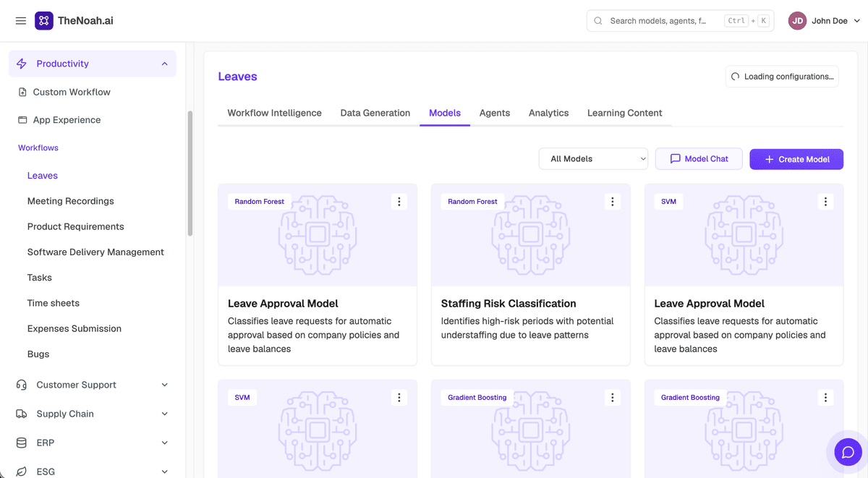Image resolution: width=868 pixels, height=478 pixels.
Task: Click the ERP database icon
Action: 22,443
